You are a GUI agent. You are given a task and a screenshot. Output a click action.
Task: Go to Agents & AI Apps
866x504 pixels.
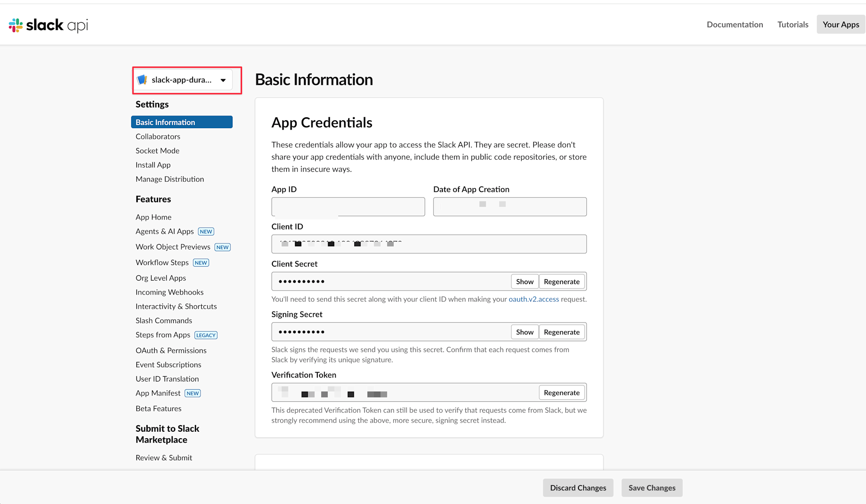(x=165, y=232)
